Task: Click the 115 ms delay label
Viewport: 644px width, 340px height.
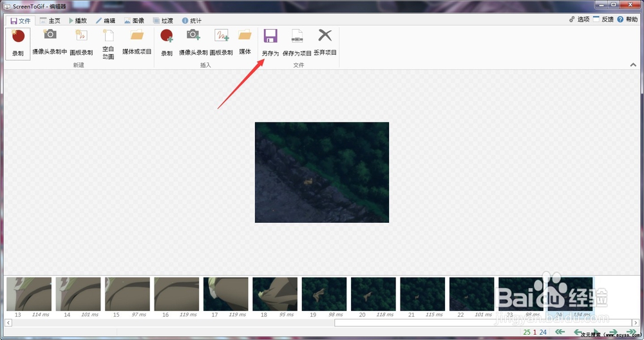Action: coord(434,314)
